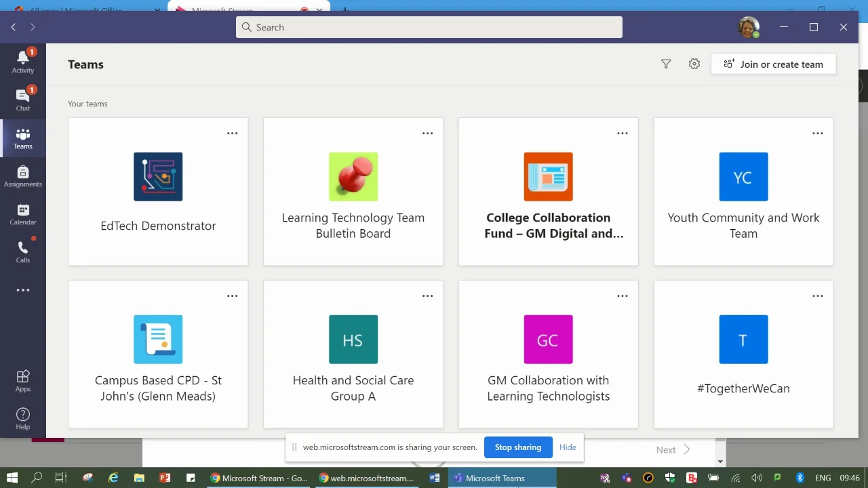Switch to Microsoft Stream Chrome taskbar window
The image size is (868, 488).
(x=258, y=478)
